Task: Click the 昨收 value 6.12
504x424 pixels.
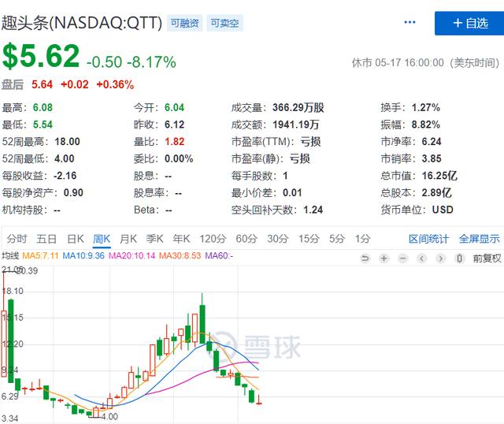Action: click(175, 125)
